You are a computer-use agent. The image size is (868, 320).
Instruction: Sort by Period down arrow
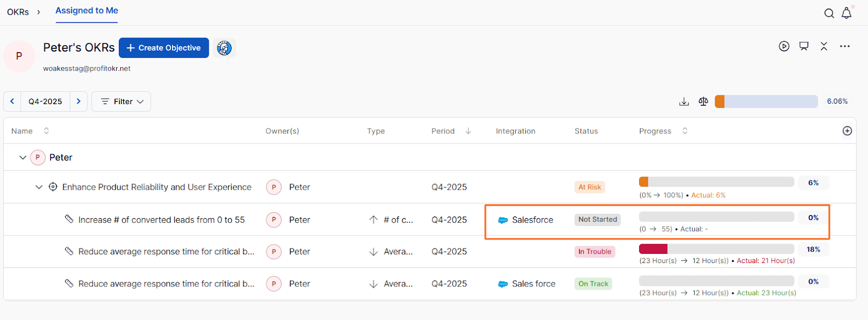tap(468, 131)
